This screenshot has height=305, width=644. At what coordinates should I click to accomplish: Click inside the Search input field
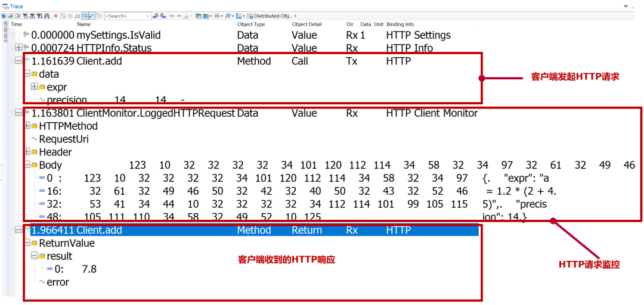click(125, 16)
